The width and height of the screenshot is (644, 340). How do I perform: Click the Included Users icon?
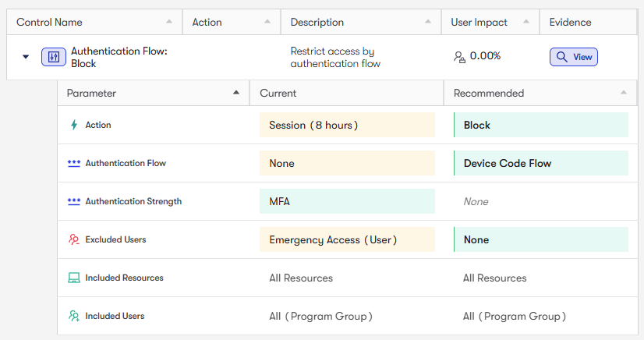pos(74,316)
